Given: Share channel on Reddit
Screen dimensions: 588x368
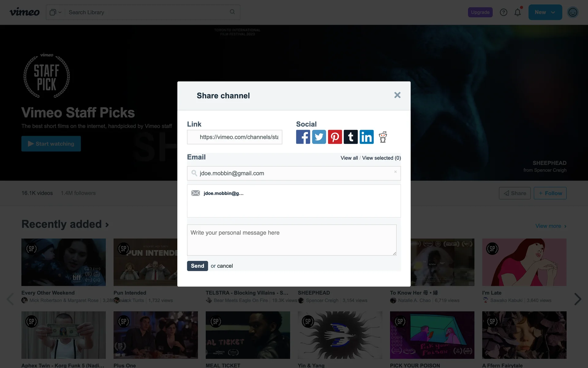Looking at the screenshot, I should (383, 137).
